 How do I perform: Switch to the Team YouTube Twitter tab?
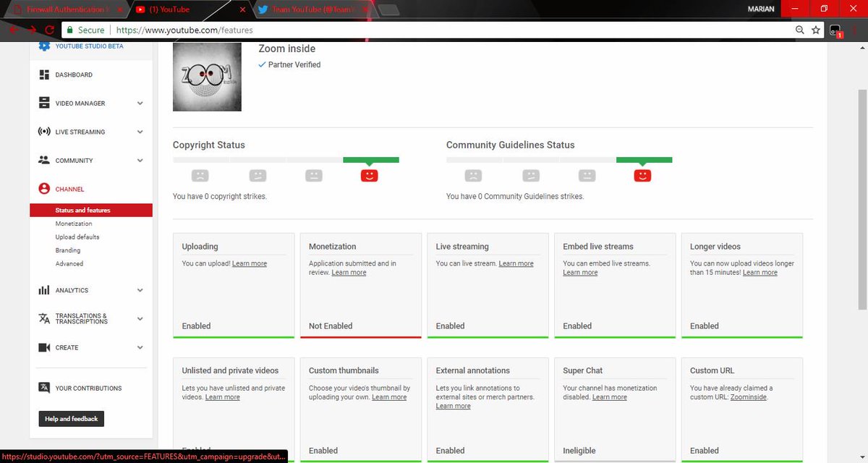point(311,9)
